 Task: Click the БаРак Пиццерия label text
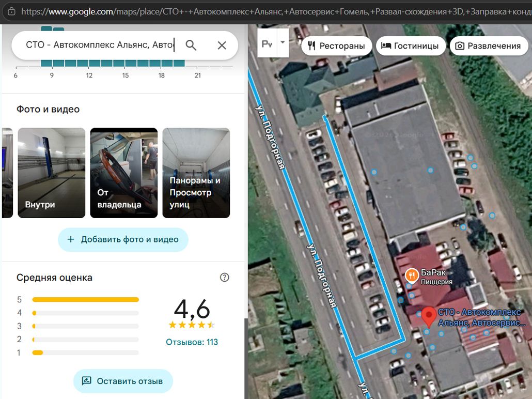click(x=436, y=277)
